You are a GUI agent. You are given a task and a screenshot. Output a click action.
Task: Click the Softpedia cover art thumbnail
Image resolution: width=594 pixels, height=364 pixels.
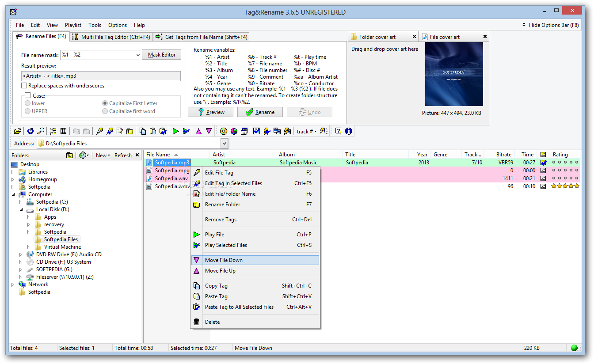click(x=454, y=74)
